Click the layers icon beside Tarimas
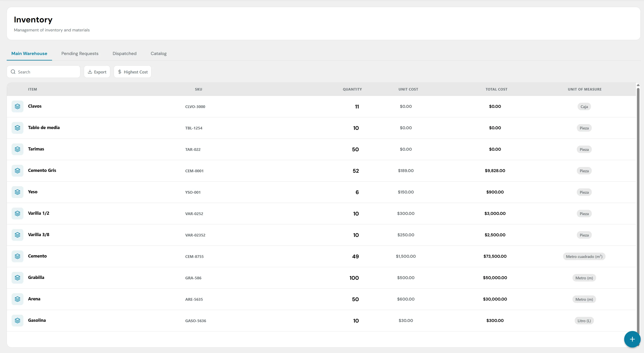644x353 pixels. coord(17,149)
